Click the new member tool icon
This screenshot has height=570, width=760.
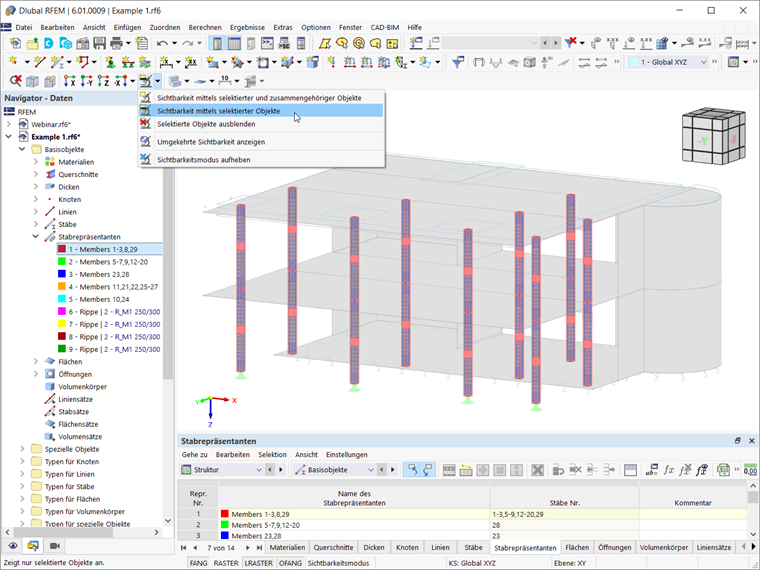(57, 62)
